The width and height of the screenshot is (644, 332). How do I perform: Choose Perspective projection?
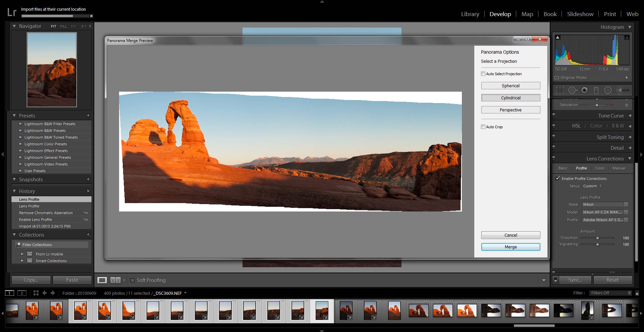tap(511, 110)
